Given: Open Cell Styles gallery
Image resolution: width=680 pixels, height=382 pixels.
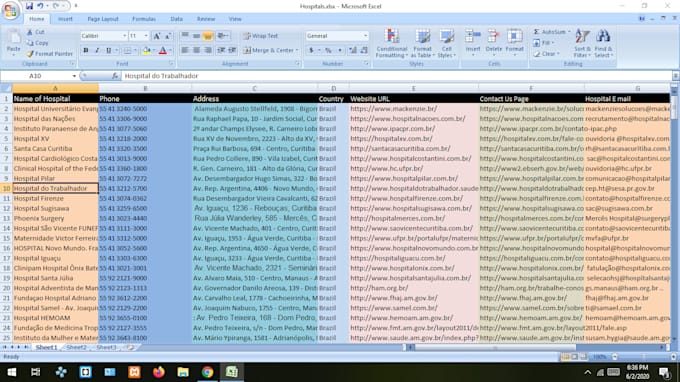Looking at the screenshot, I should pos(446,42).
